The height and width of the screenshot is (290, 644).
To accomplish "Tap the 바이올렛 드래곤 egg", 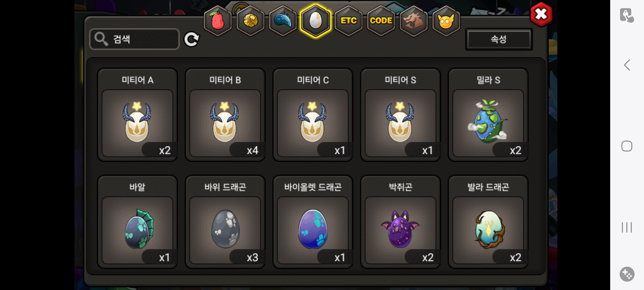I will tap(313, 222).
